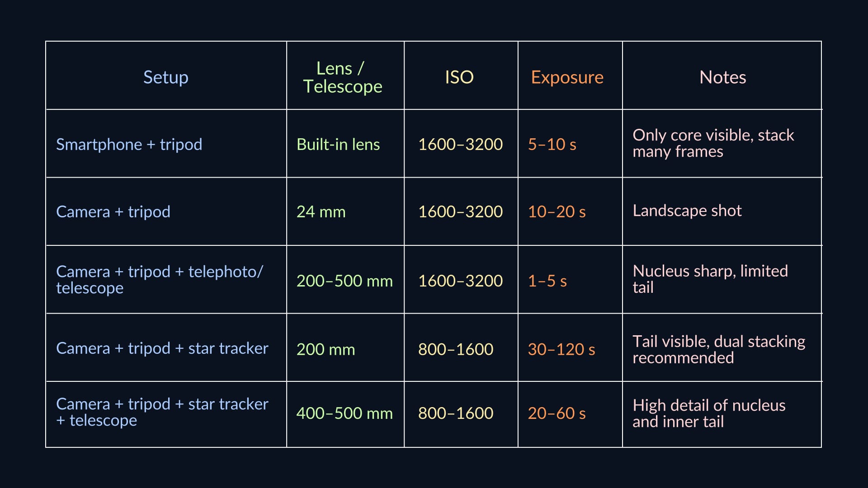Click the 400–500 mm lens cell
This screenshot has width=868, height=488.
[344, 413]
